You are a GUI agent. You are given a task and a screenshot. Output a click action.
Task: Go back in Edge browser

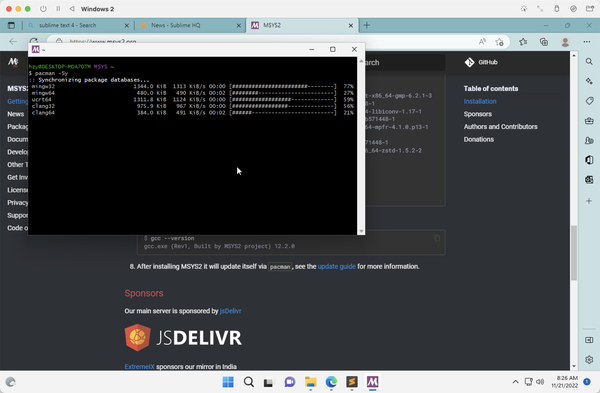(13, 42)
